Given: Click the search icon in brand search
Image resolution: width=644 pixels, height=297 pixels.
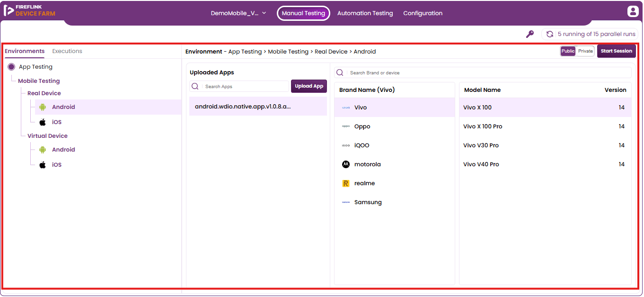Looking at the screenshot, I should click(340, 72).
